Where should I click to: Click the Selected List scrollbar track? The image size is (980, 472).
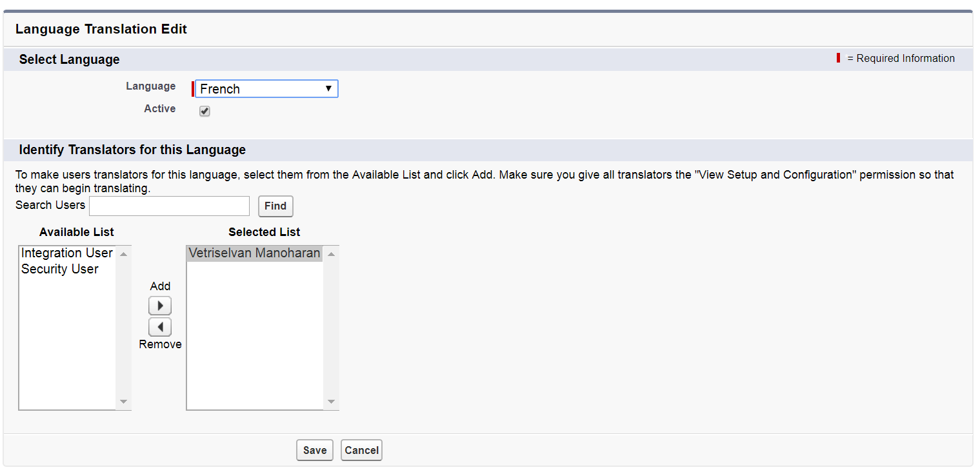[331, 327]
